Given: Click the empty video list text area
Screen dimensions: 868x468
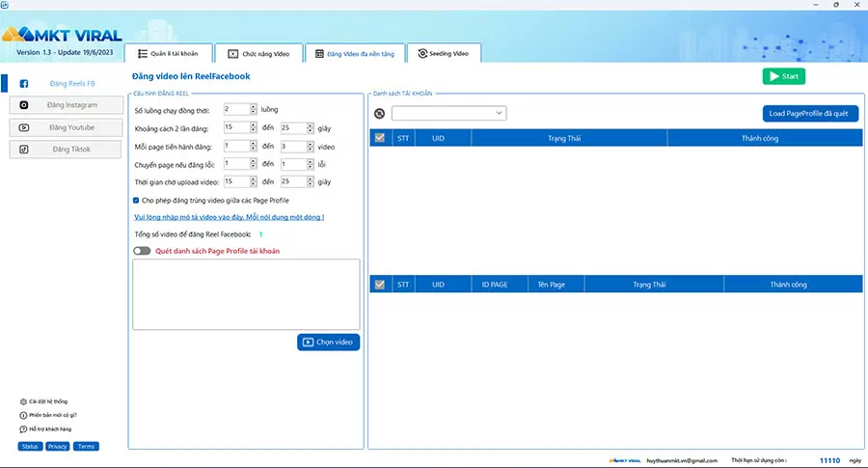Looking at the screenshot, I should (x=246, y=294).
